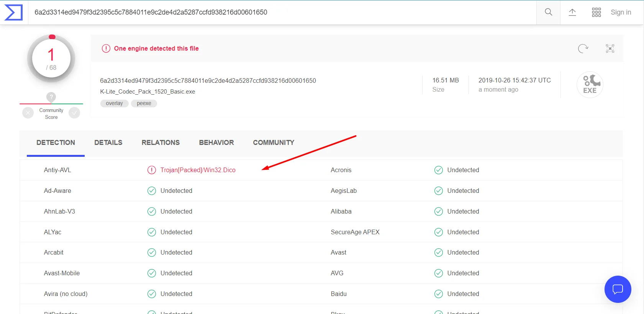Select the Behavior tab
644x314 pixels.
(216, 143)
